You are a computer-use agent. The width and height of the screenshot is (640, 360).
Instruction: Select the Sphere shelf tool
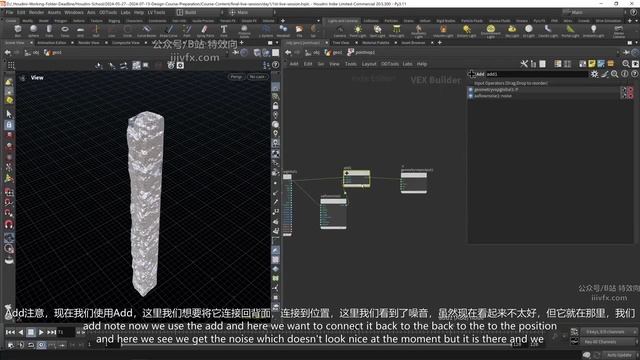point(33,31)
